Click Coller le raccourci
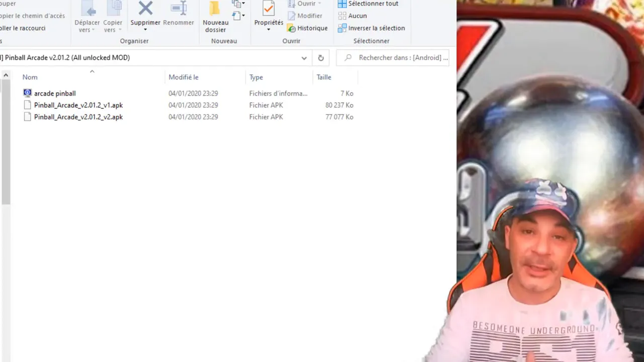 (x=22, y=28)
